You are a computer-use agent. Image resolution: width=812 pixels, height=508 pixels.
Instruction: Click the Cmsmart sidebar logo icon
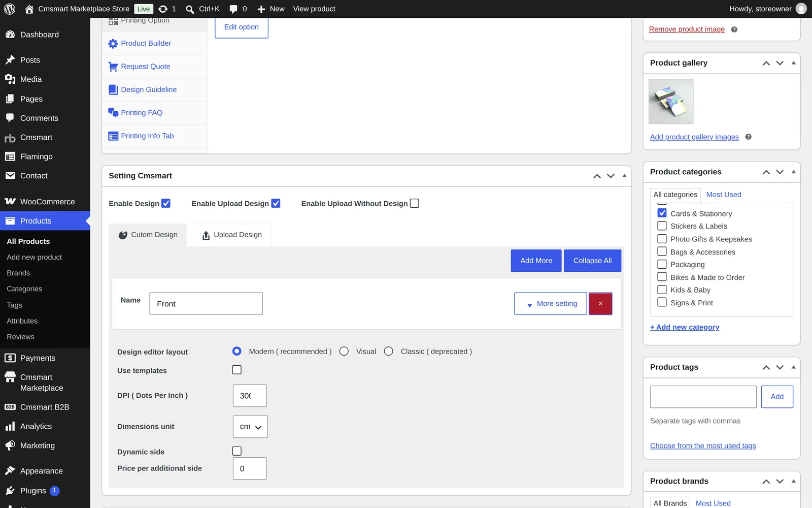(x=10, y=138)
